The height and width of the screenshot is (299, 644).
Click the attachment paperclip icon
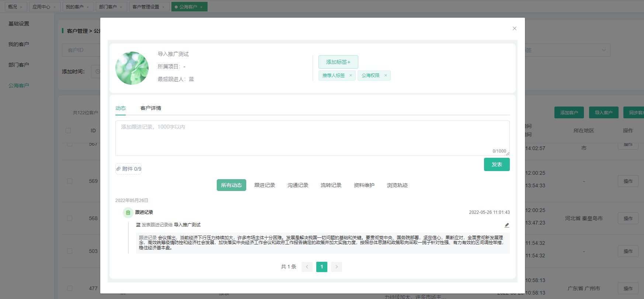point(119,169)
